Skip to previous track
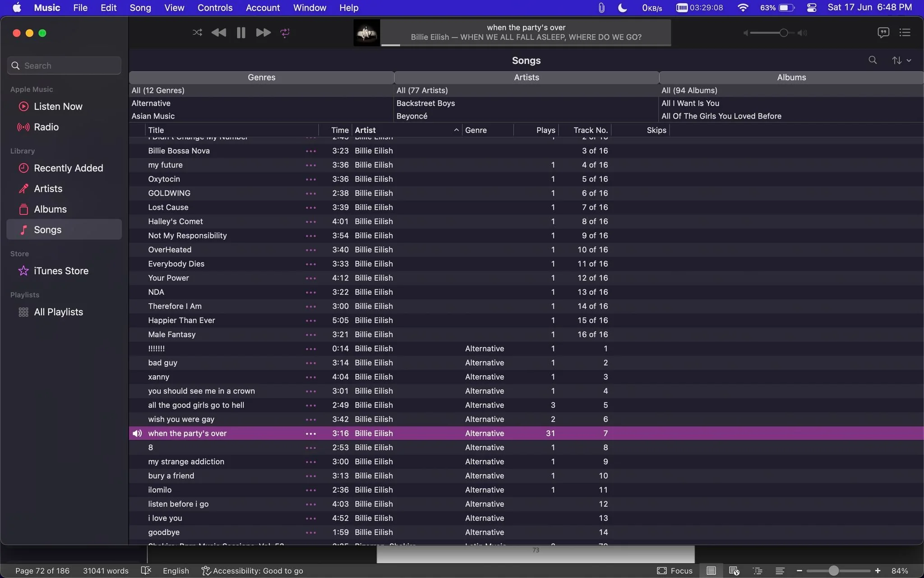 tap(219, 33)
